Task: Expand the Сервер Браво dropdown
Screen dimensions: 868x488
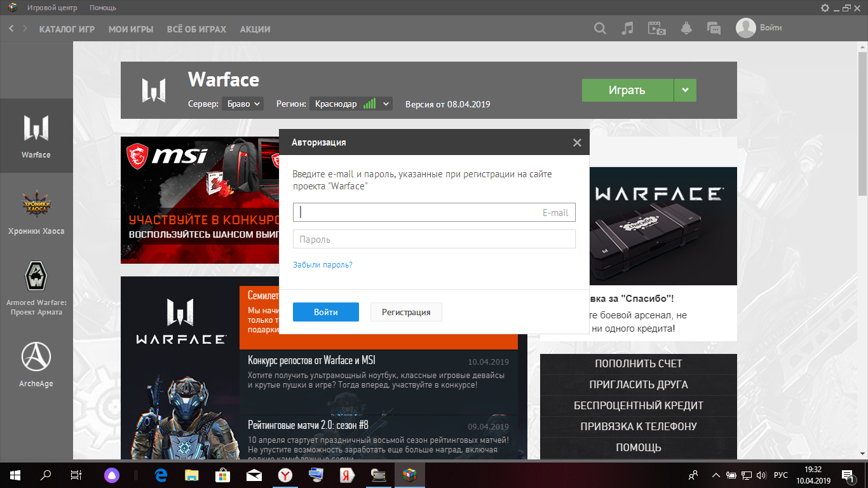Action: (242, 104)
